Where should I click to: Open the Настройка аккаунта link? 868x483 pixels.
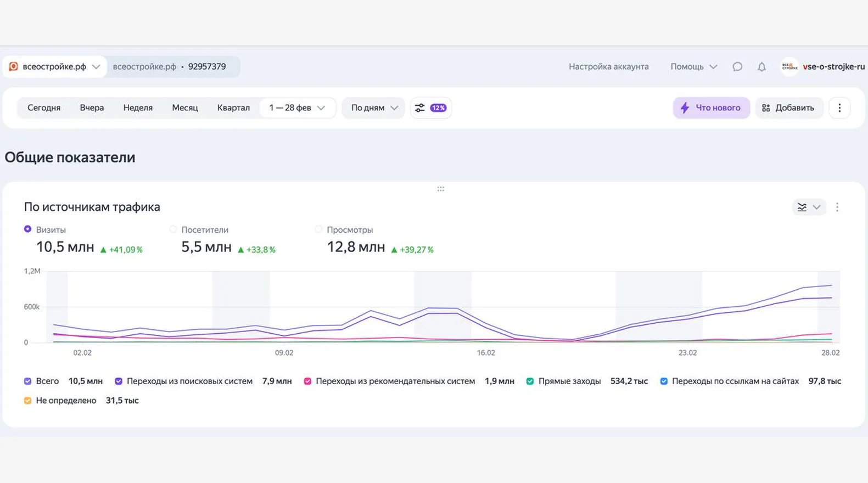608,66
